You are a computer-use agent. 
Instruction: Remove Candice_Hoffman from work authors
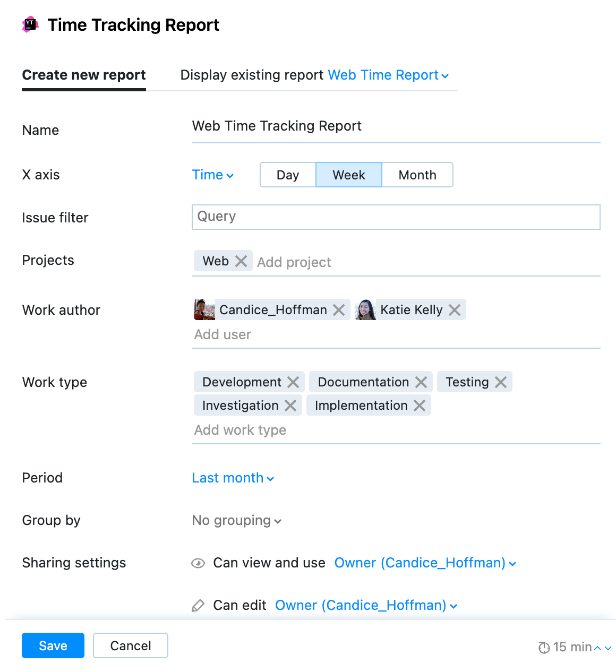tap(339, 309)
